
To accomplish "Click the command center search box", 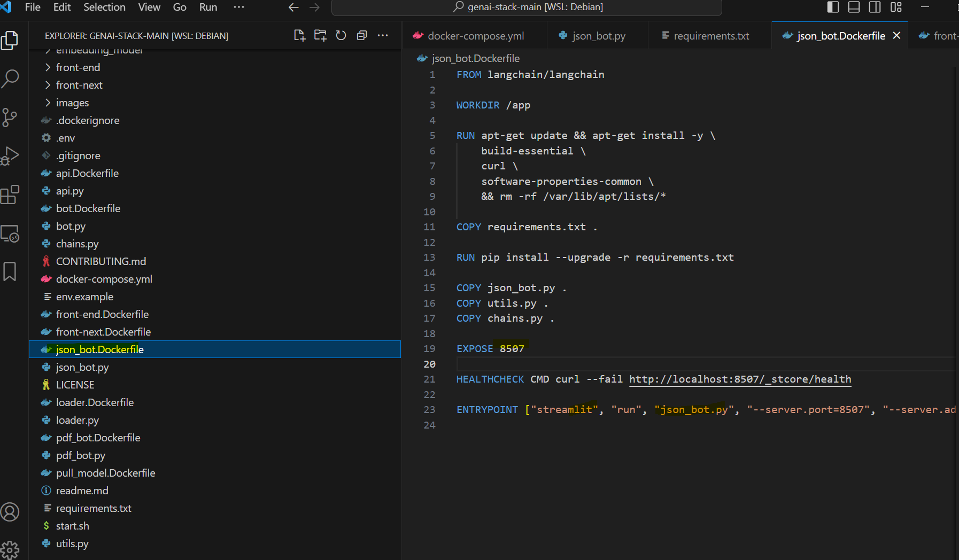I will pyautogui.click(x=527, y=7).
